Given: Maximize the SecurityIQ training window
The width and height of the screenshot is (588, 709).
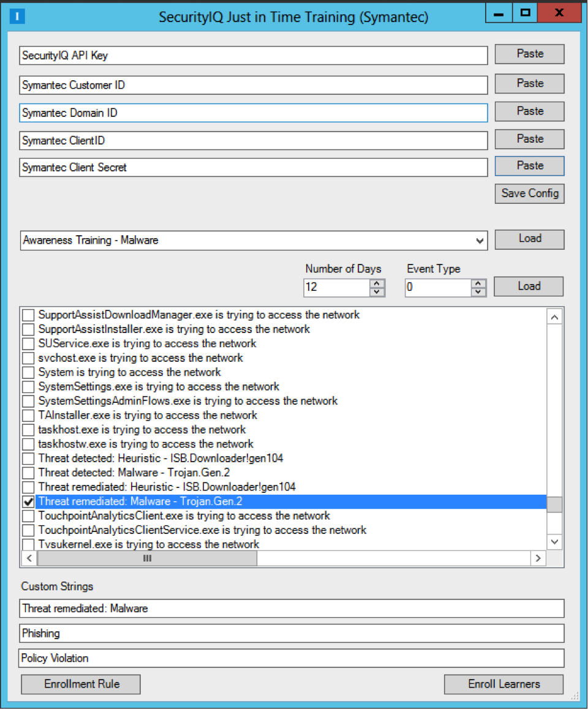Looking at the screenshot, I should click(x=525, y=12).
